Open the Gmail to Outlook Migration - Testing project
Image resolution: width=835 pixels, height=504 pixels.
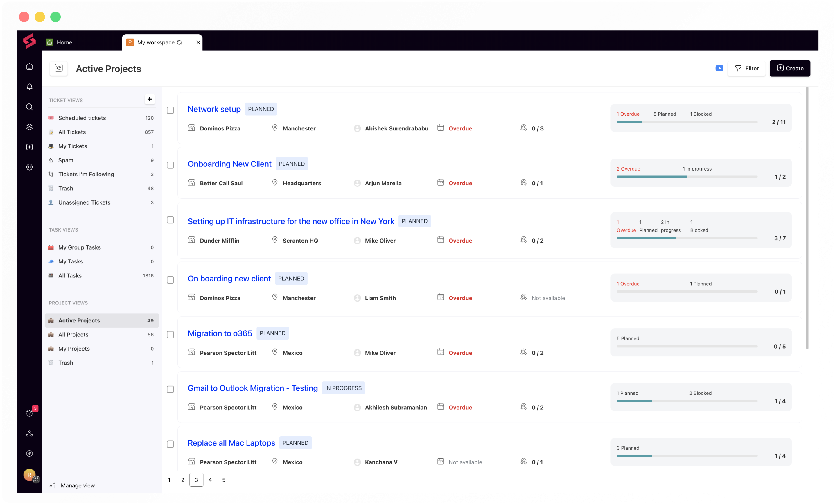(x=252, y=388)
